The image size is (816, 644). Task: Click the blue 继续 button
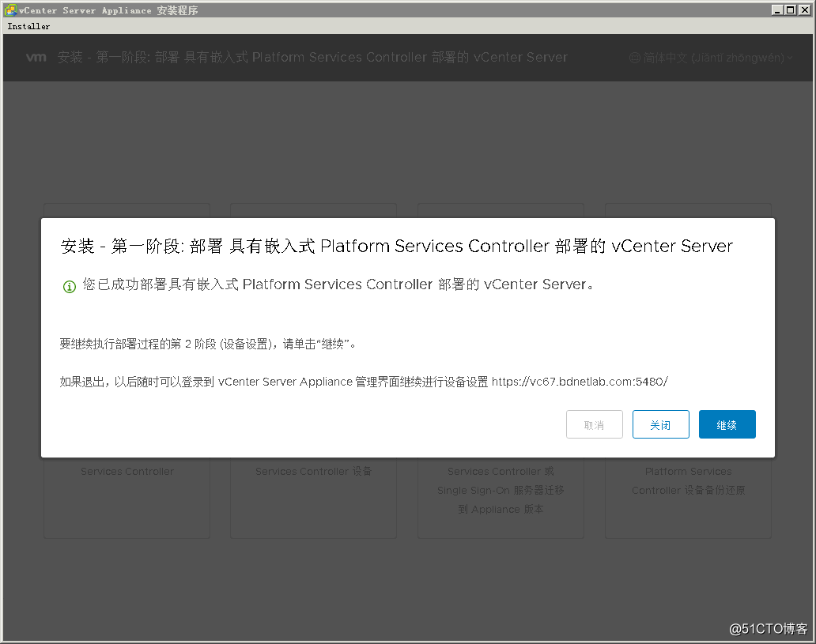727,424
